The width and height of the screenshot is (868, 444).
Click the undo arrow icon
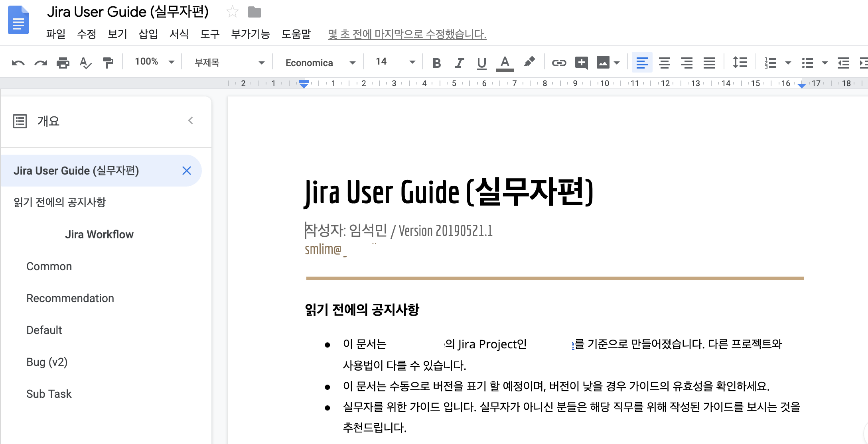pyautogui.click(x=18, y=63)
